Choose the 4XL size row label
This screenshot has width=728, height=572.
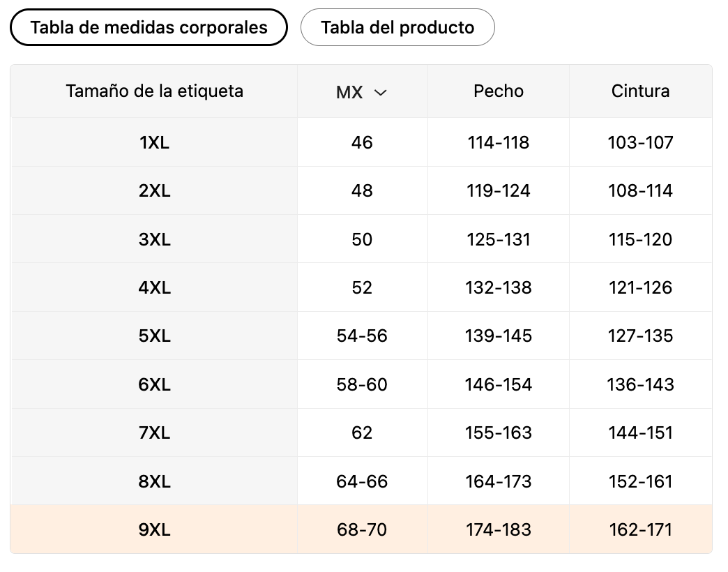[154, 288]
